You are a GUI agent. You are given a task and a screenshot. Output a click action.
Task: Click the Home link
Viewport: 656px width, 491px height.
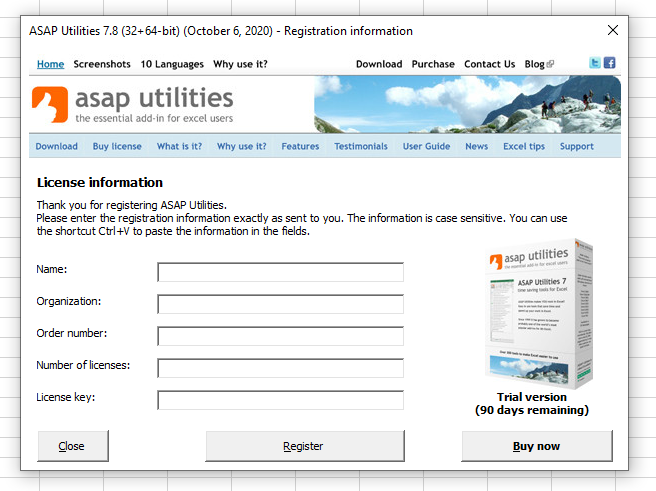pyautogui.click(x=50, y=64)
